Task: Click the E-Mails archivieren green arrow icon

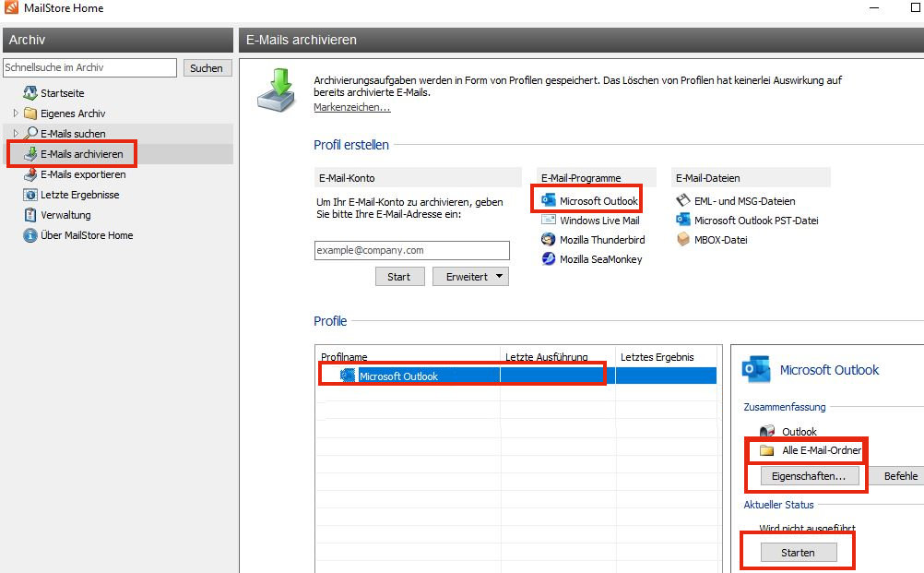Action: [x=30, y=154]
